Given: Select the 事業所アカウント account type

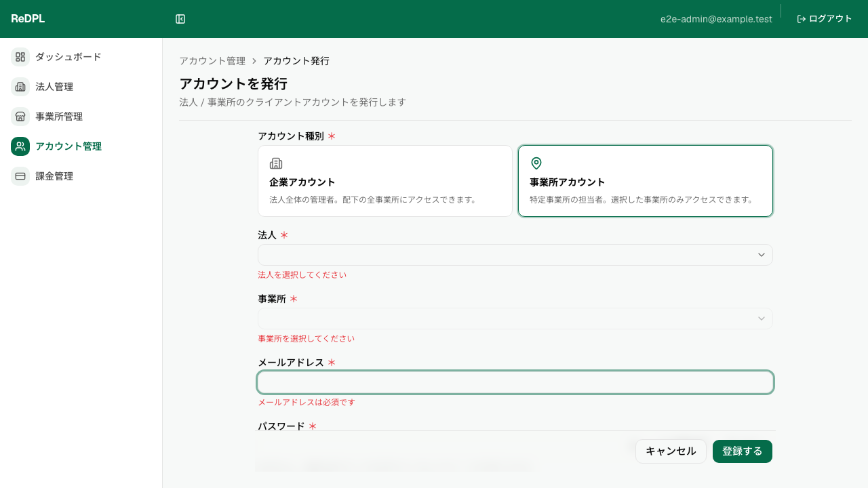Looking at the screenshot, I should pyautogui.click(x=646, y=181).
